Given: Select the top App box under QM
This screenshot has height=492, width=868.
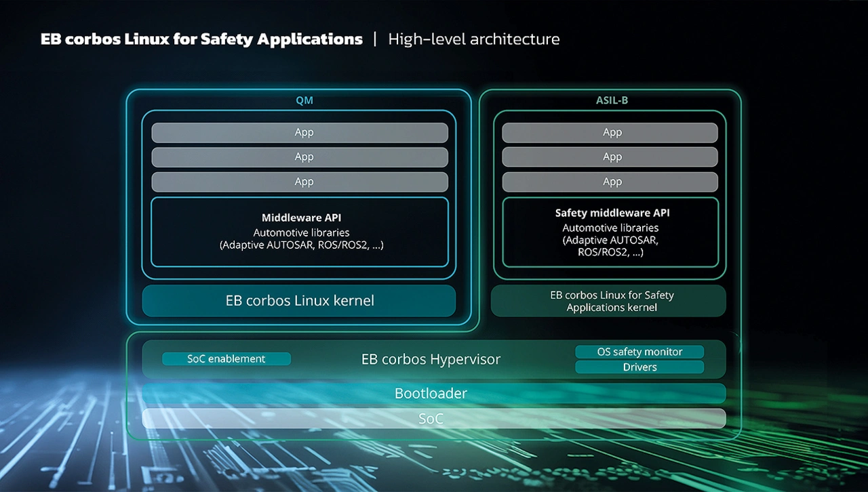Looking at the screenshot, I should pyautogui.click(x=300, y=132).
